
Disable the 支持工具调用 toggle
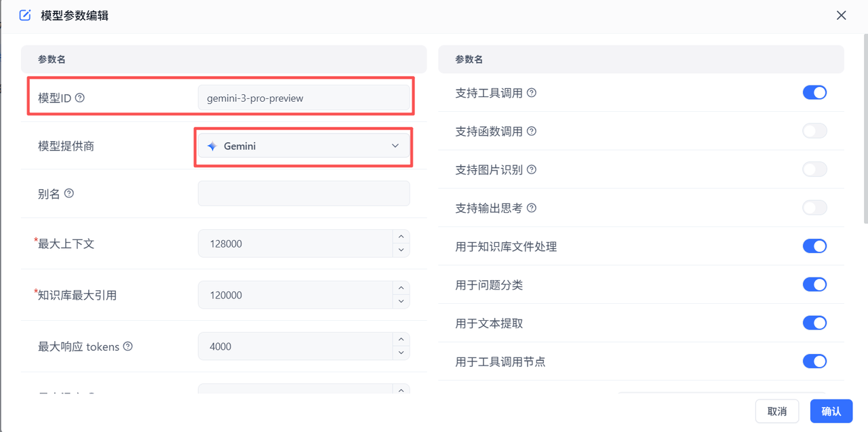tap(814, 93)
